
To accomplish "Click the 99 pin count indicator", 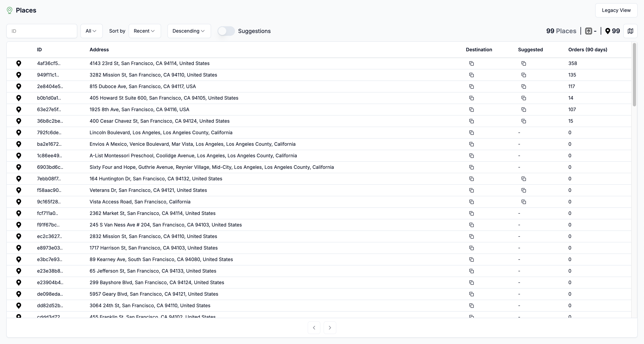I will (613, 31).
